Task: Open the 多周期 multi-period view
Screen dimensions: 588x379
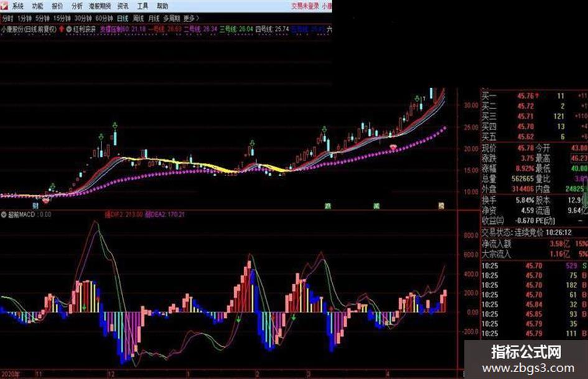Action: (x=171, y=18)
